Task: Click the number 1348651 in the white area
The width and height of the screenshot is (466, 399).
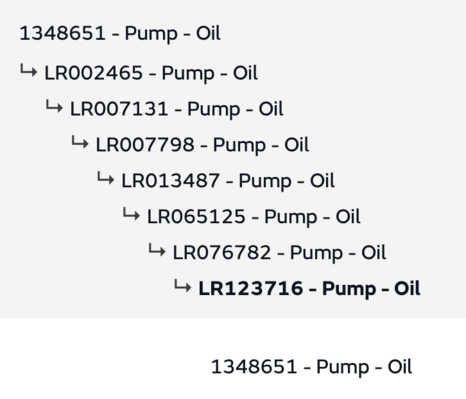Action: coord(254,367)
